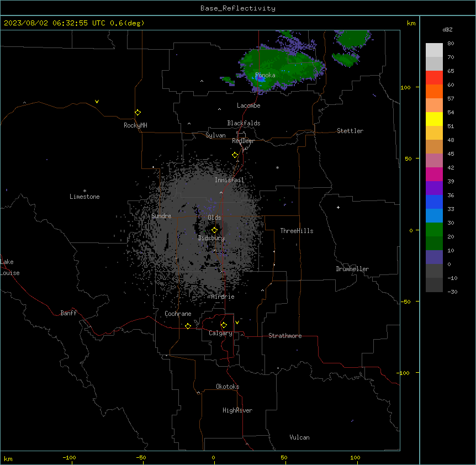
Task: Click the yellow V marker east of Calgary
Action: (x=237, y=323)
